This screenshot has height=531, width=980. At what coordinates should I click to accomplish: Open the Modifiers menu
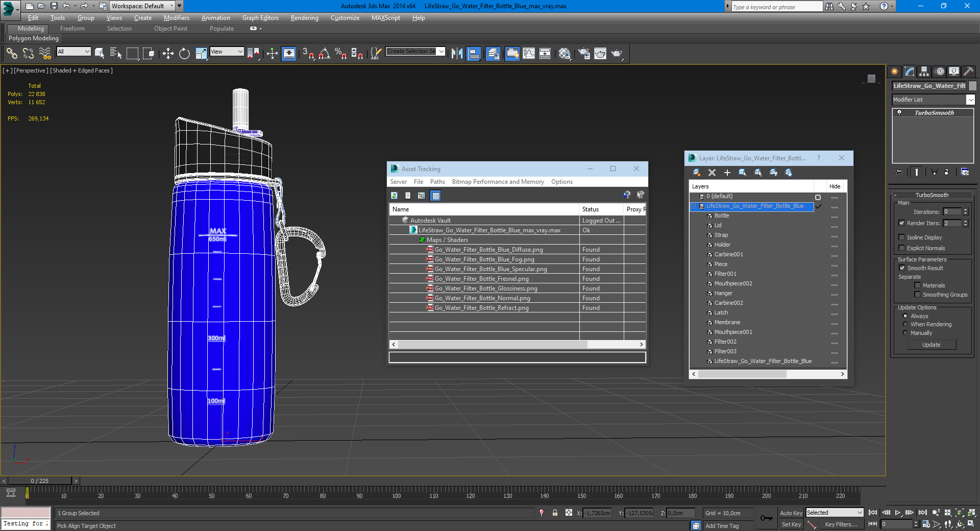[177, 18]
